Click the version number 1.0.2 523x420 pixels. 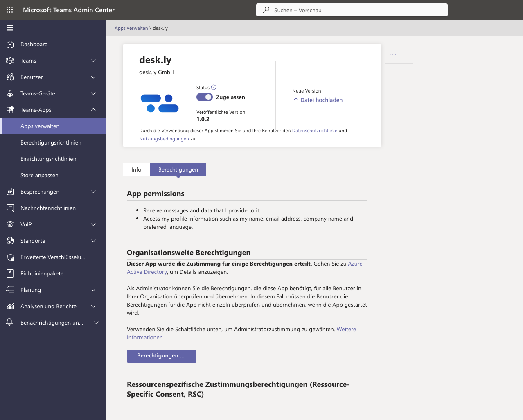(x=203, y=119)
